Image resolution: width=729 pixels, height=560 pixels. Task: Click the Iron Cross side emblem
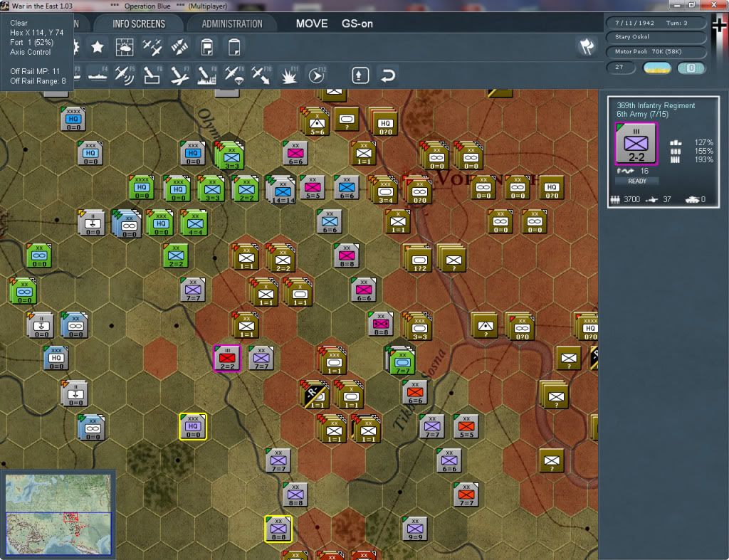pos(719,26)
